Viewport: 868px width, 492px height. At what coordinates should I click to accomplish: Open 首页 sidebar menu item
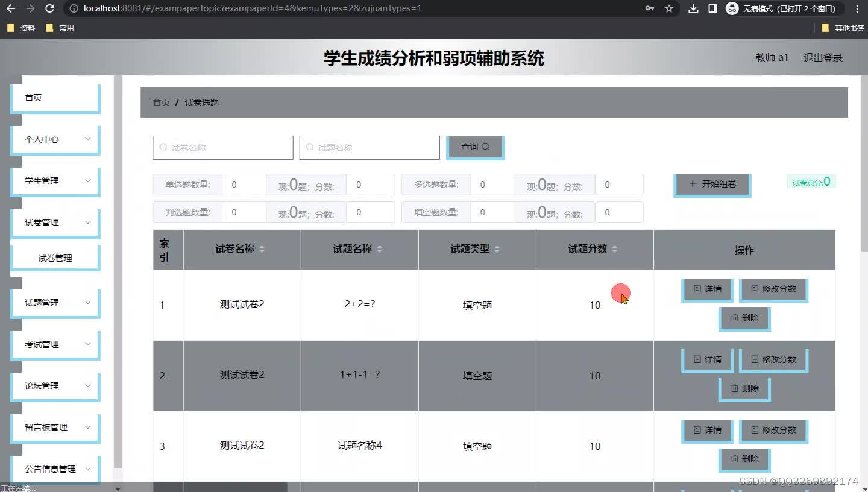[55, 98]
